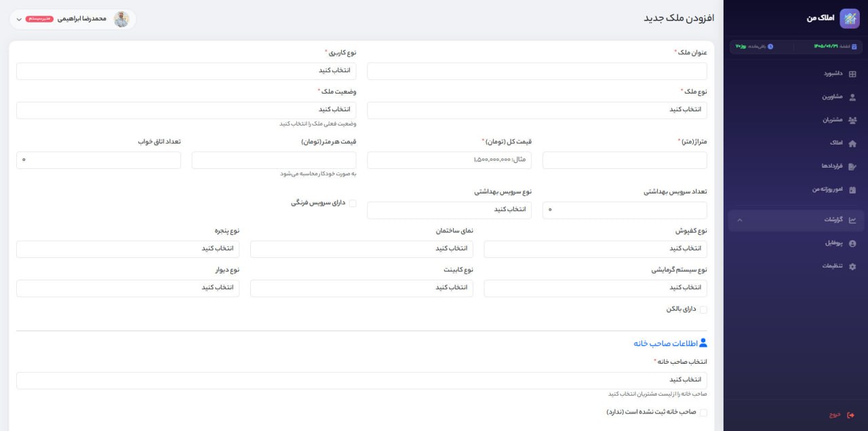This screenshot has height=431, width=868.
Task: Click in the عنوان ملک field
Action: click(x=537, y=71)
